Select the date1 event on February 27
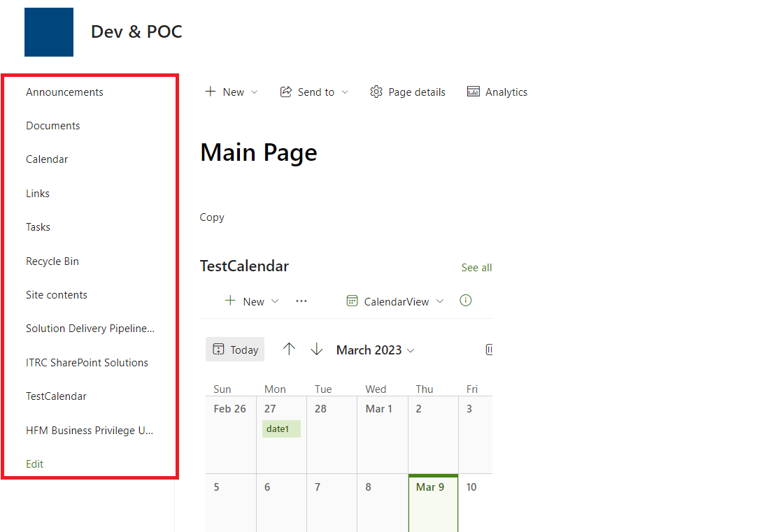Viewport: 782px width, 532px height. tap(280, 429)
